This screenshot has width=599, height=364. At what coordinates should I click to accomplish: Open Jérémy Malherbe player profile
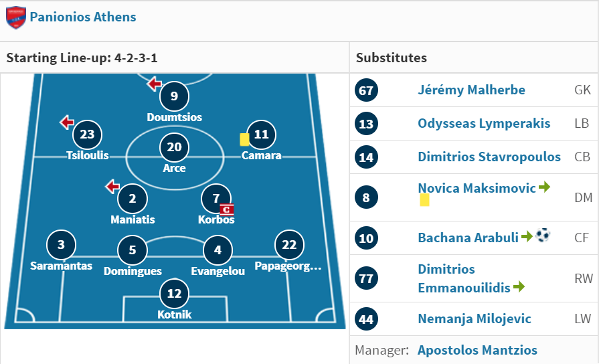pos(471,90)
